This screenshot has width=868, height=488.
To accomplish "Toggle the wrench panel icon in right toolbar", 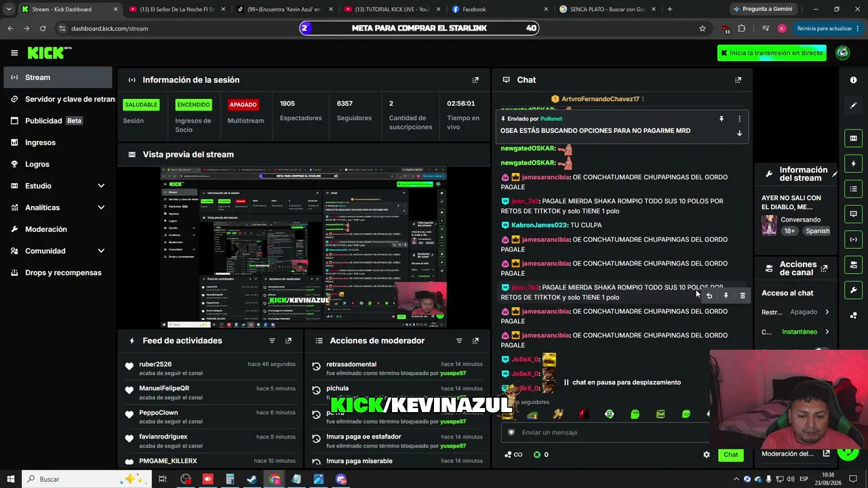I will [x=853, y=290].
